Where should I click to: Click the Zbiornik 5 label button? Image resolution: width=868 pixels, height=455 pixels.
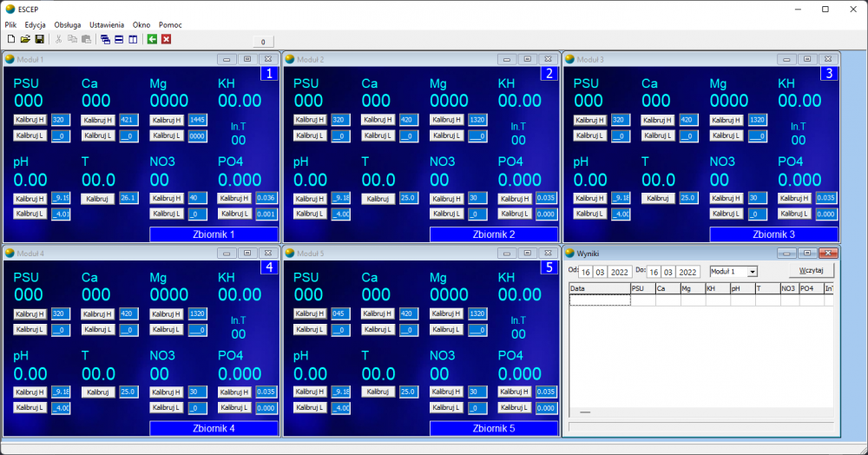coord(494,428)
